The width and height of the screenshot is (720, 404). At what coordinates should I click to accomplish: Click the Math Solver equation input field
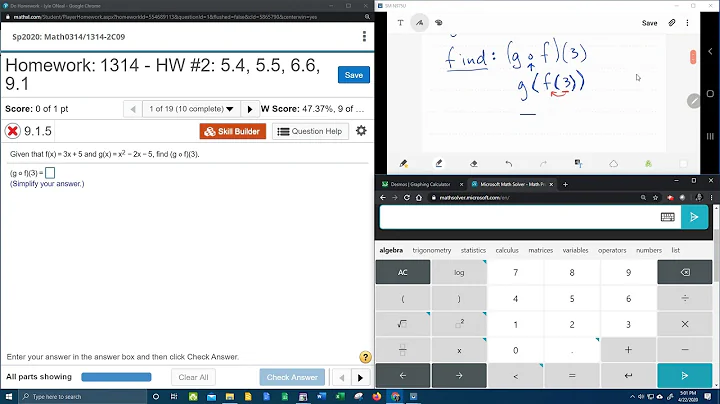[x=519, y=217]
